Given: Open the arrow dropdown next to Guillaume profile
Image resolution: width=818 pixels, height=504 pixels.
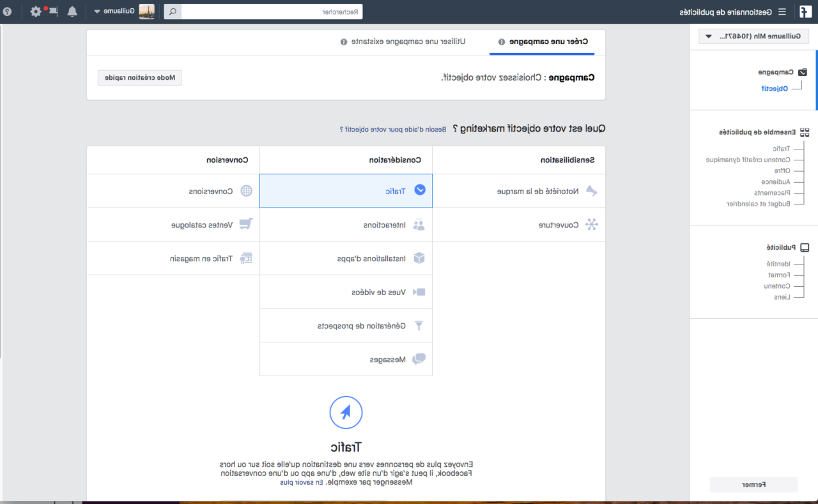Looking at the screenshot, I should coord(97,11).
